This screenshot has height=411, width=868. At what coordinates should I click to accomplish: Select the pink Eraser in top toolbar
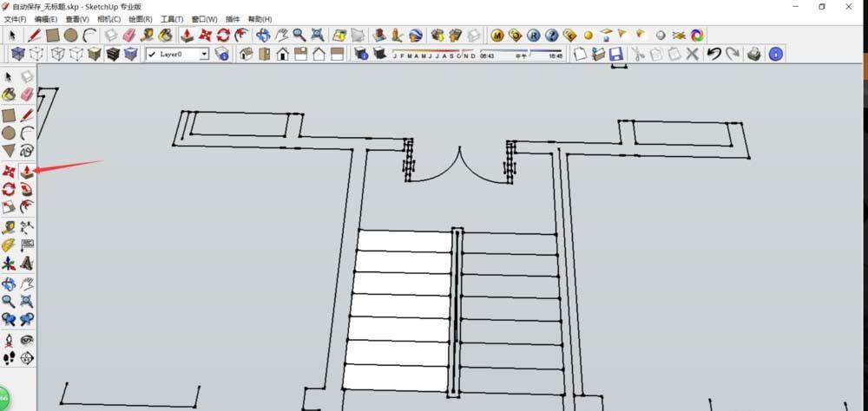(x=129, y=36)
